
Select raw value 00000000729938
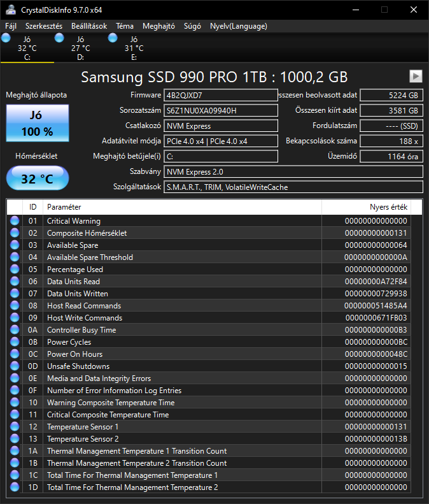tap(376, 294)
